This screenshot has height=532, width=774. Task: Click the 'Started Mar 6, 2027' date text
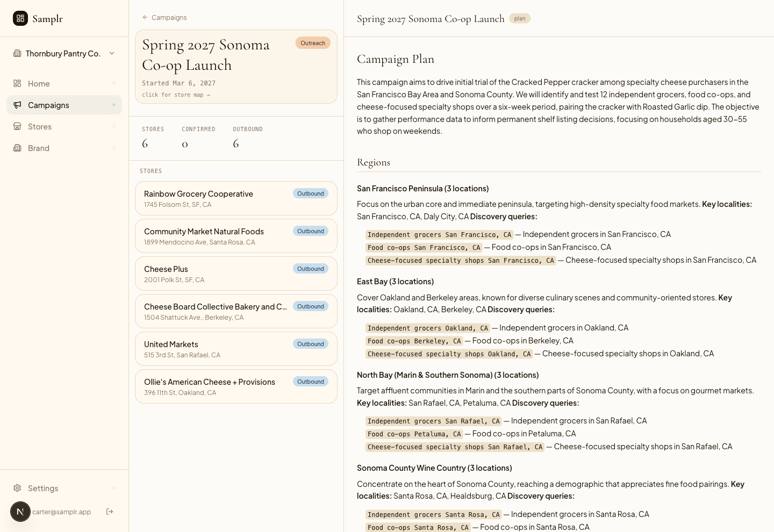pyautogui.click(x=178, y=83)
